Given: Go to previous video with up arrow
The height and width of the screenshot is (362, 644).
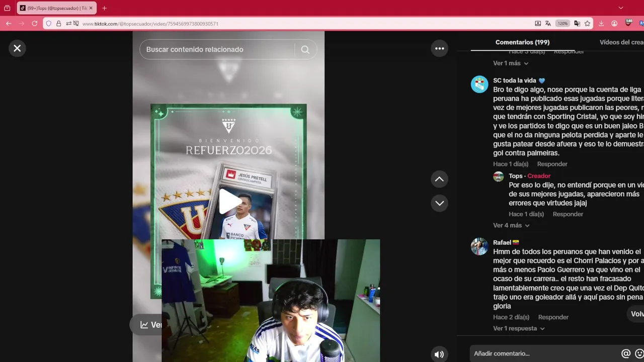Looking at the screenshot, I should tap(439, 179).
